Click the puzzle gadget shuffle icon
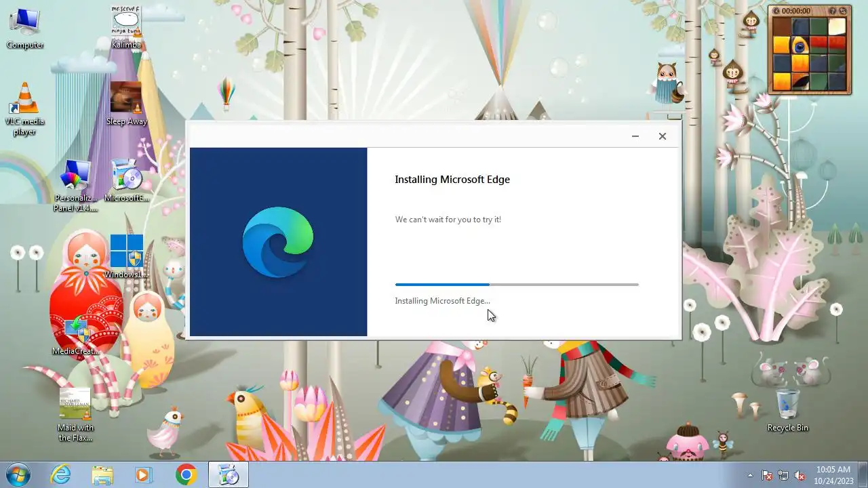 coord(844,11)
